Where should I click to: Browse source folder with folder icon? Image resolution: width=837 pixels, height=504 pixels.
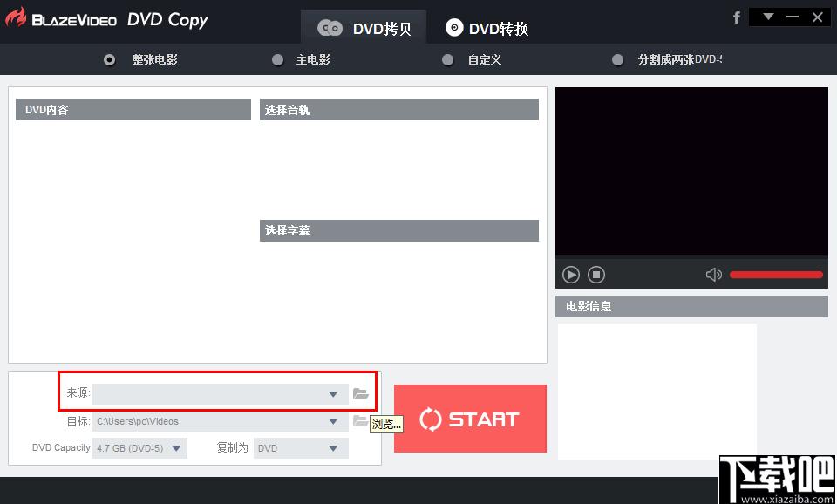pos(361,394)
